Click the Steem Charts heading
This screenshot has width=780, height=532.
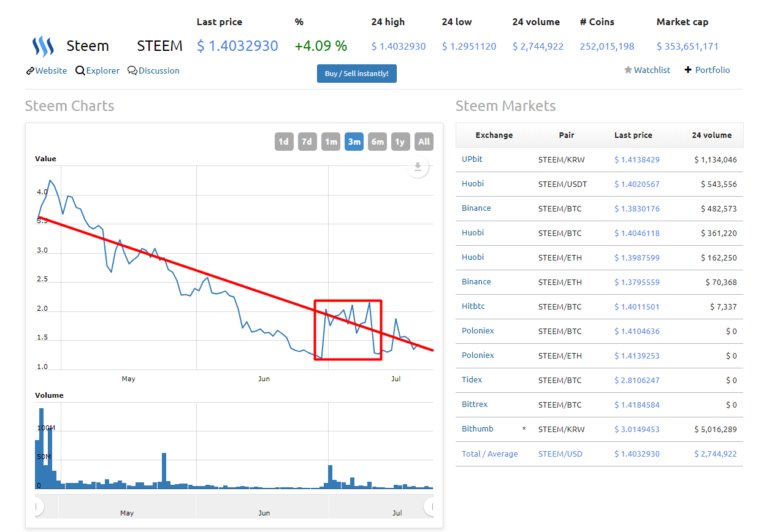[x=70, y=106]
